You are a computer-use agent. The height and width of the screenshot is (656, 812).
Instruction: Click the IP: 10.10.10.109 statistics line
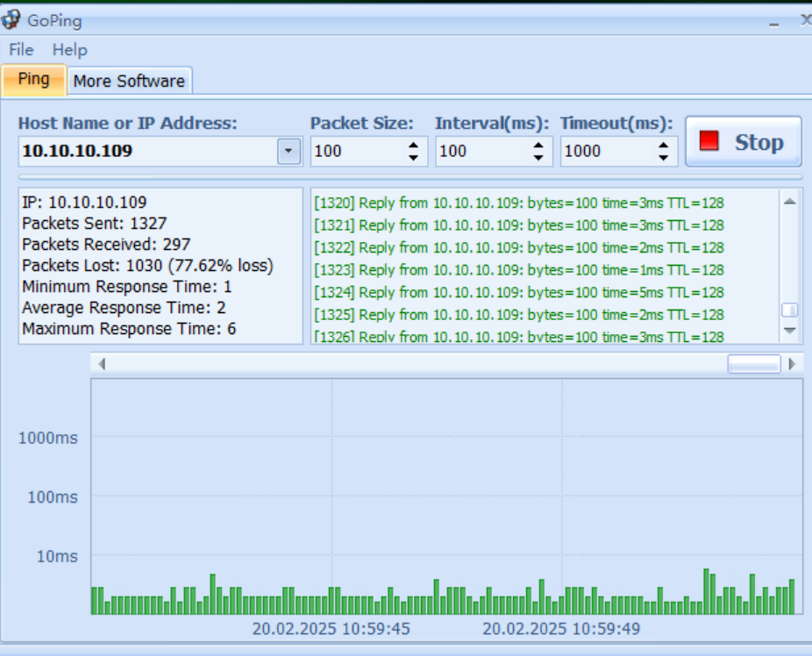coord(84,202)
